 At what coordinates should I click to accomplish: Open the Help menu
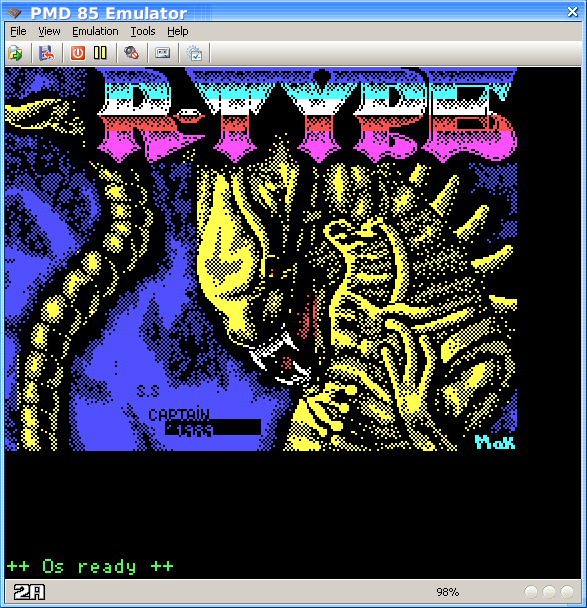coord(178,31)
